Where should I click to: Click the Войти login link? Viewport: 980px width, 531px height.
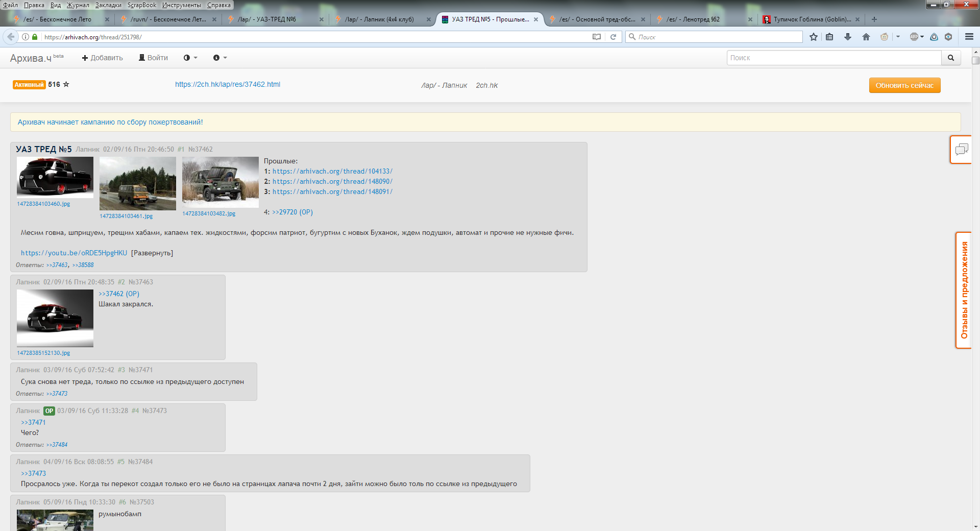(x=153, y=58)
